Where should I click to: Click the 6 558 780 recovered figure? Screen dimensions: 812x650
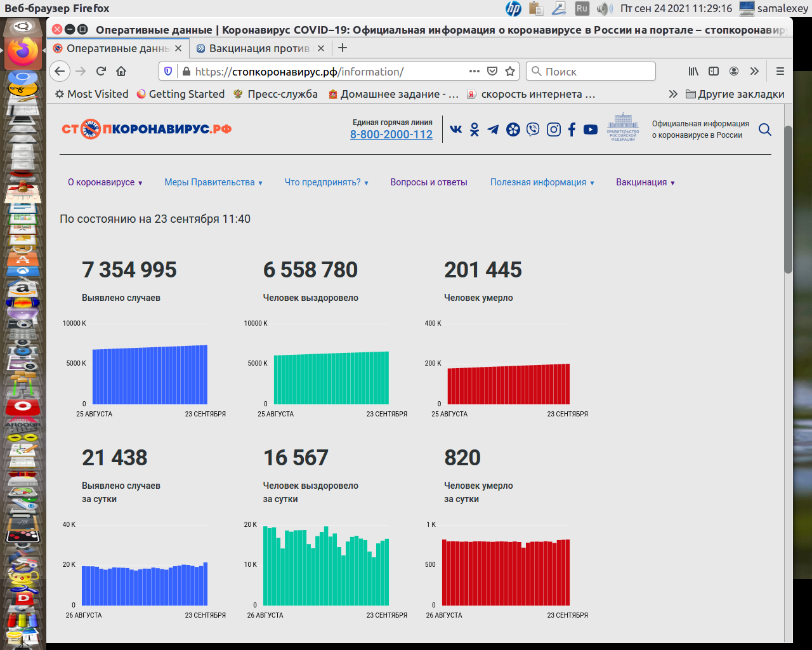pyautogui.click(x=310, y=270)
